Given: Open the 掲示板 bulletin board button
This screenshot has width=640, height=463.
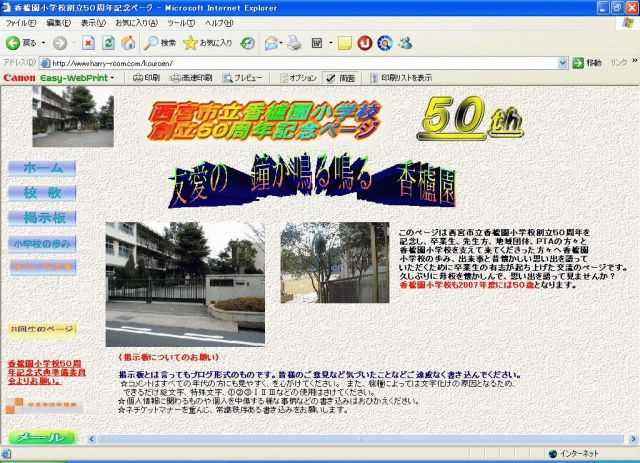Looking at the screenshot, I should tap(42, 217).
